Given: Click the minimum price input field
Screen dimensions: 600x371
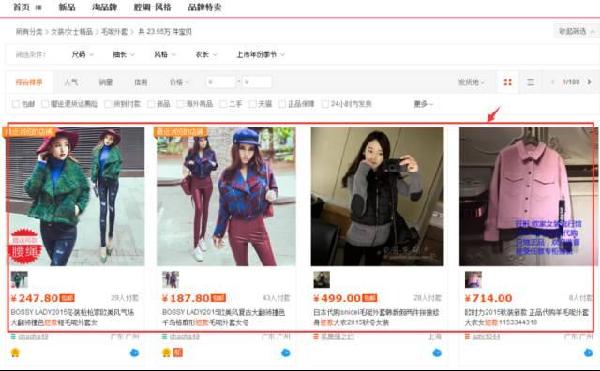Looking at the screenshot, I should click(221, 82).
